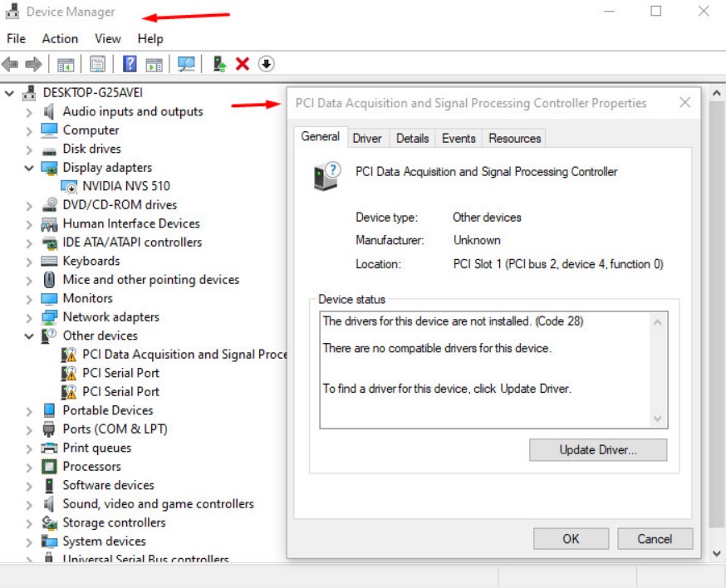This screenshot has width=726, height=588.
Task: Click OK in the Properties dialog
Action: (x=571, y=539)
